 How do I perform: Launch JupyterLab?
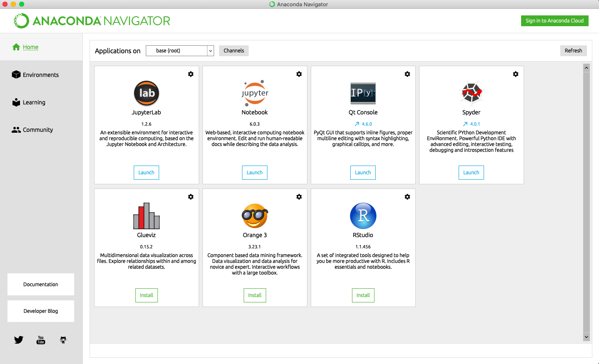click(x=146, y=173)
